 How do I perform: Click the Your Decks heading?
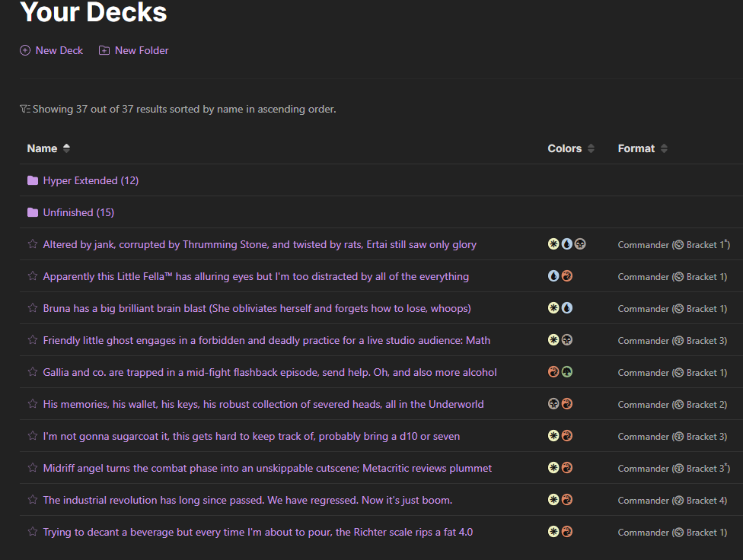(94, 12)
